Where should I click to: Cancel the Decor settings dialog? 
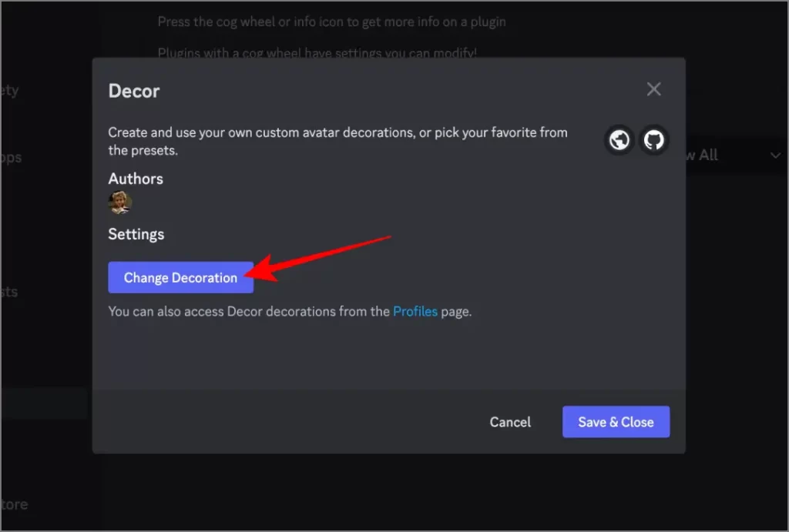pos(510,422)
